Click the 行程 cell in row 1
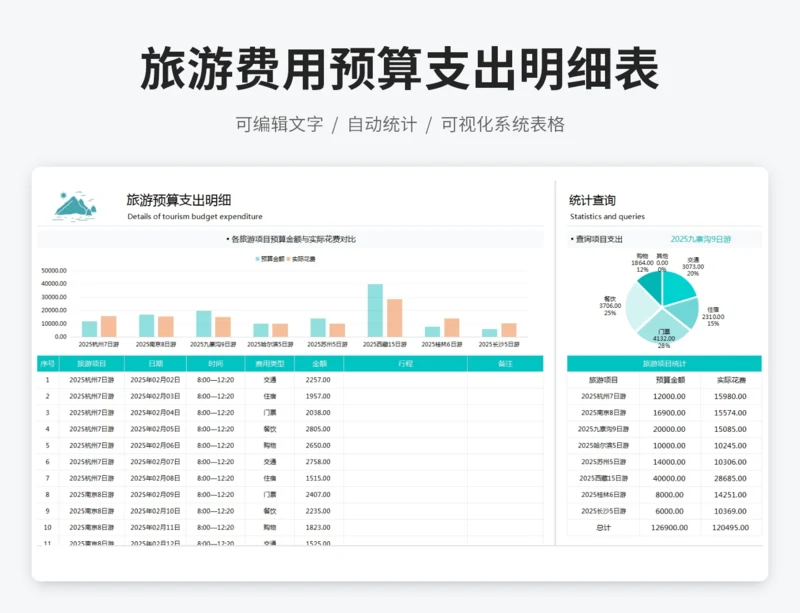The image size is (800, 613). [406, 380]
